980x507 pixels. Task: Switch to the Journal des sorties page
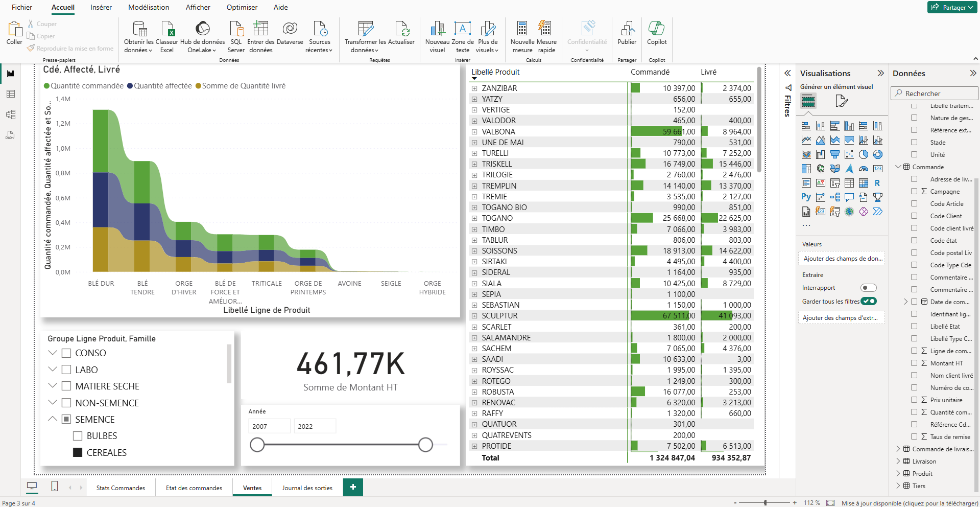coord(307,488)
